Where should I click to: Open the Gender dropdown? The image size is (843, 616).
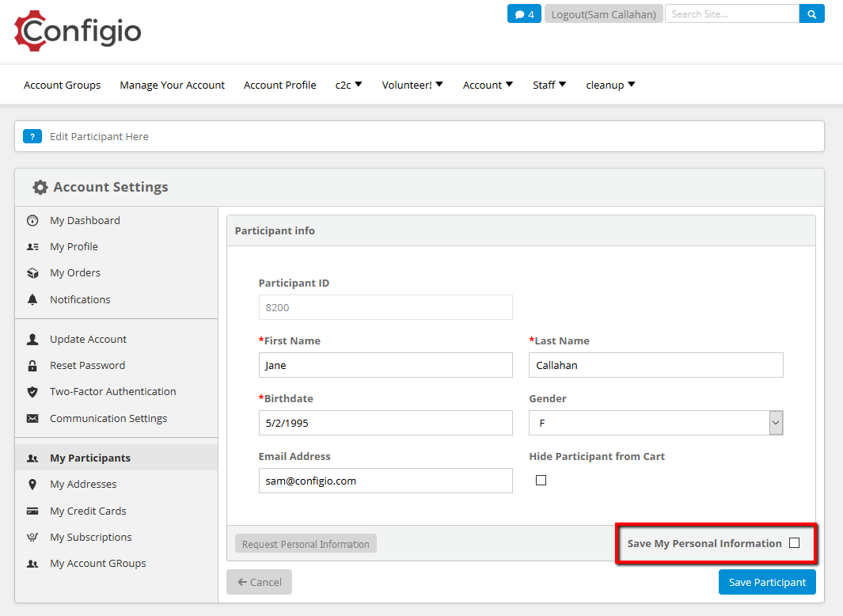(x=656, y=423)
